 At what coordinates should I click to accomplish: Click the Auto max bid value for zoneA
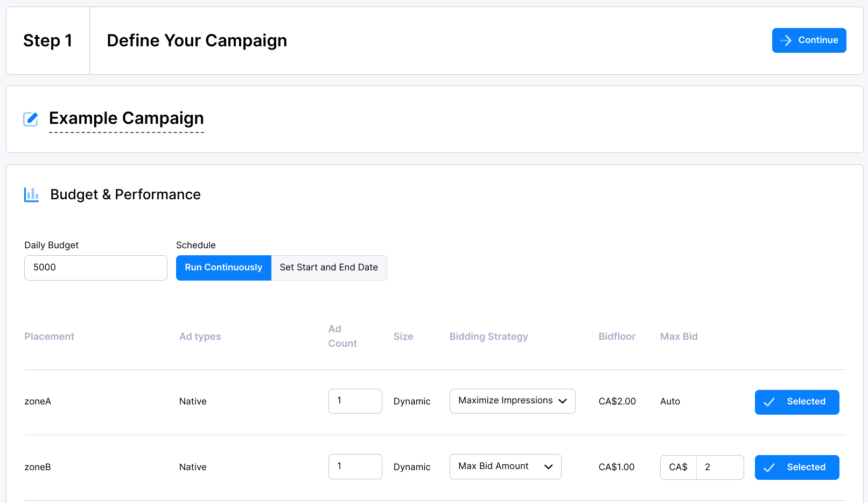(670, 402)
